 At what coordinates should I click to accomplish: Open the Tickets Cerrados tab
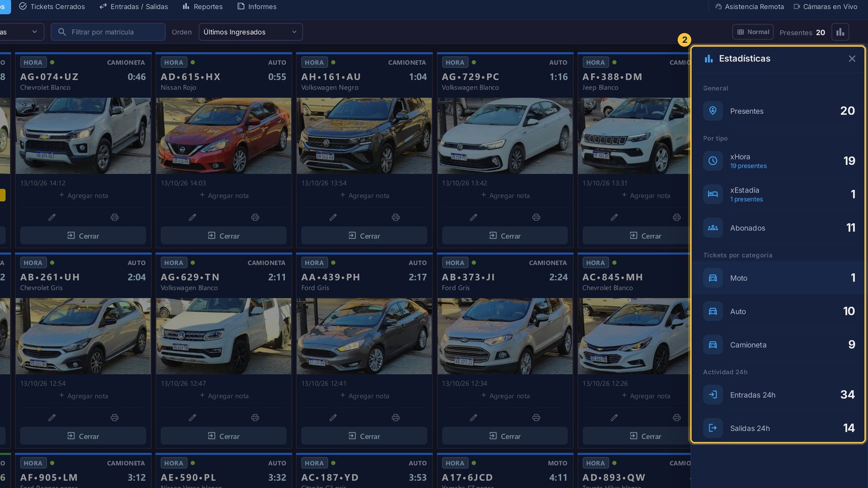(x=52, y=7)
